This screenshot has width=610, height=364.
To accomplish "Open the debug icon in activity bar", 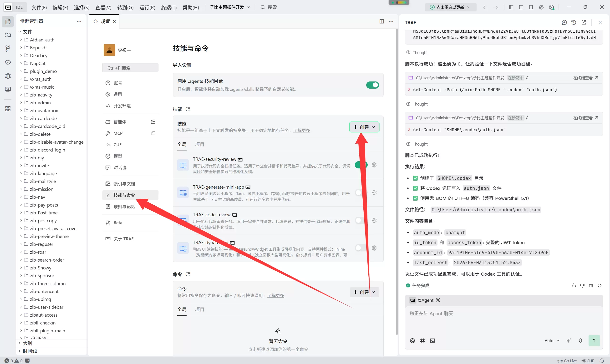I will point(8,76).
